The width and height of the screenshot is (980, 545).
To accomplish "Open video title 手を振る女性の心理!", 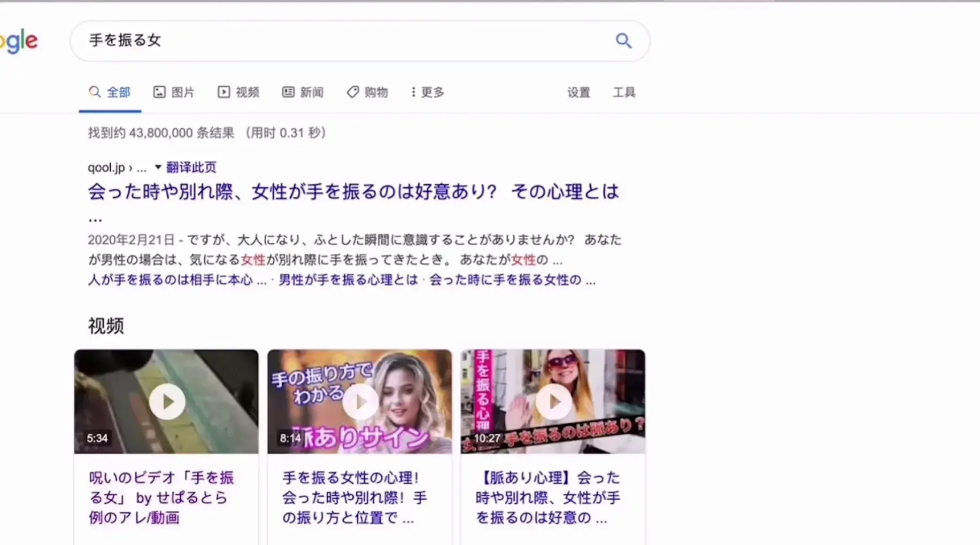I will tap(354, 497).
